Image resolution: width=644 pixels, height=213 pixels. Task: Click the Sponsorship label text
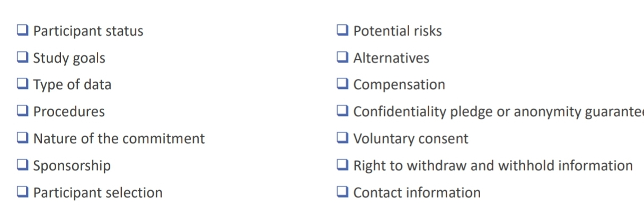pyautogui.click(x=72, y=166)
